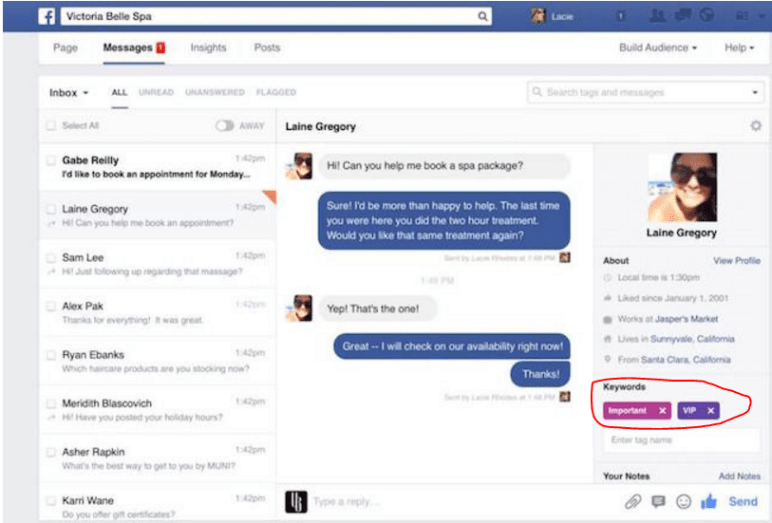Click the search magnifier in top bar

[483, 16]
